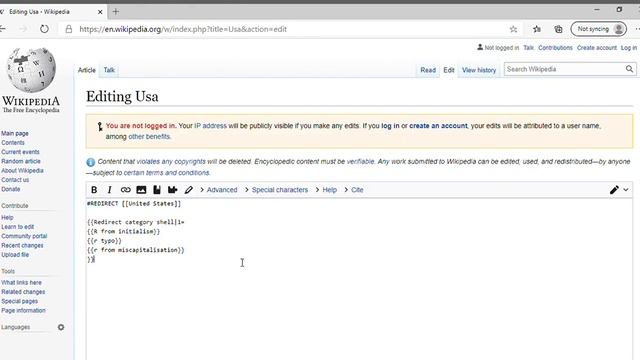Open the syntax highlighting pencil icon
Screen dimensions: 640x360
[x=189, y=190]
